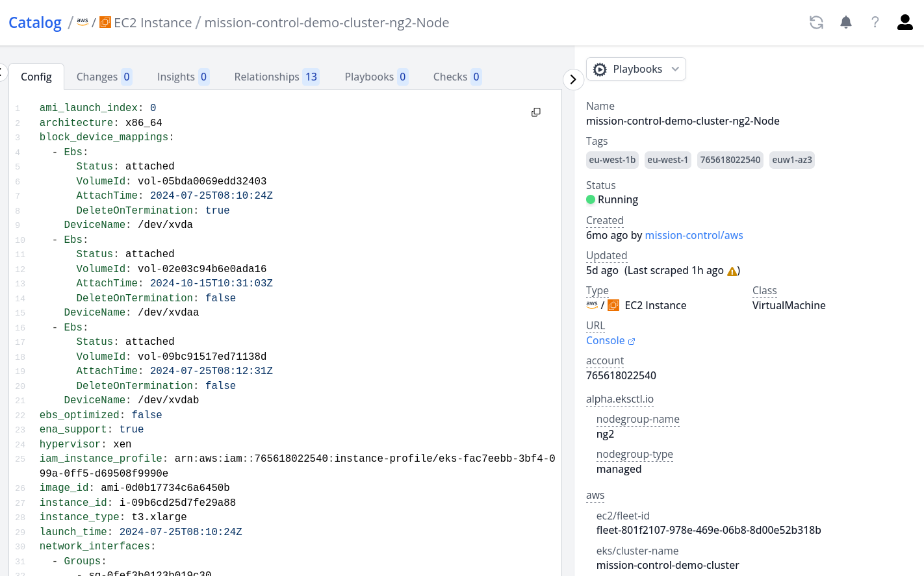
Task: Open the Playbooks dropdown menu
Action: 636,69
